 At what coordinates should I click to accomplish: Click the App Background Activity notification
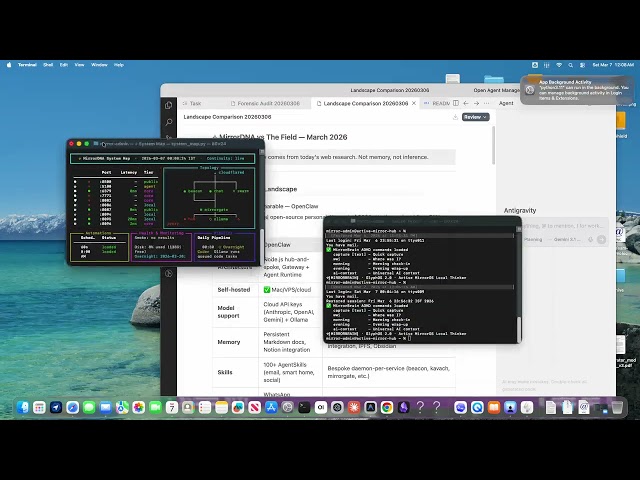click(576, 90)
